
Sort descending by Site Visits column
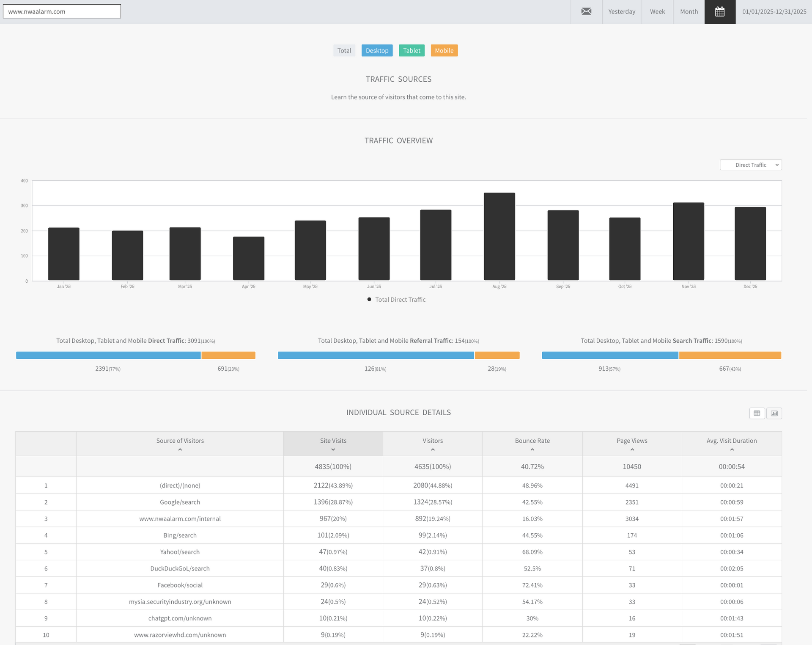point(333,449)
